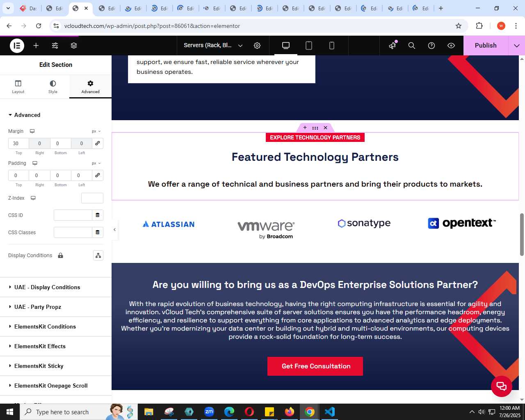Image resolution: width=525 pixels, height=420 pixels.
Task: Open the Help question mark icon
Action: pyautogui.click(x=431, y=46)
